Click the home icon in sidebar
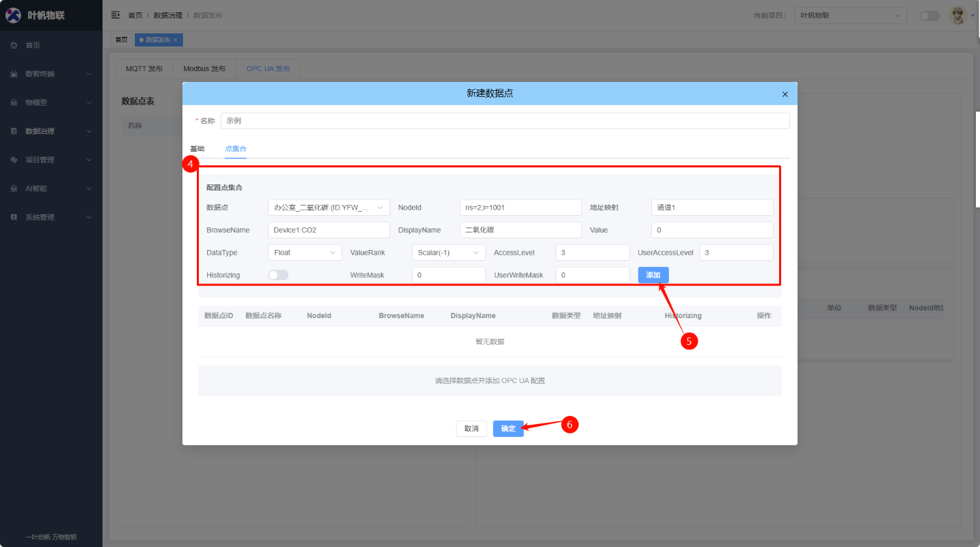 [x=14, y=45]
